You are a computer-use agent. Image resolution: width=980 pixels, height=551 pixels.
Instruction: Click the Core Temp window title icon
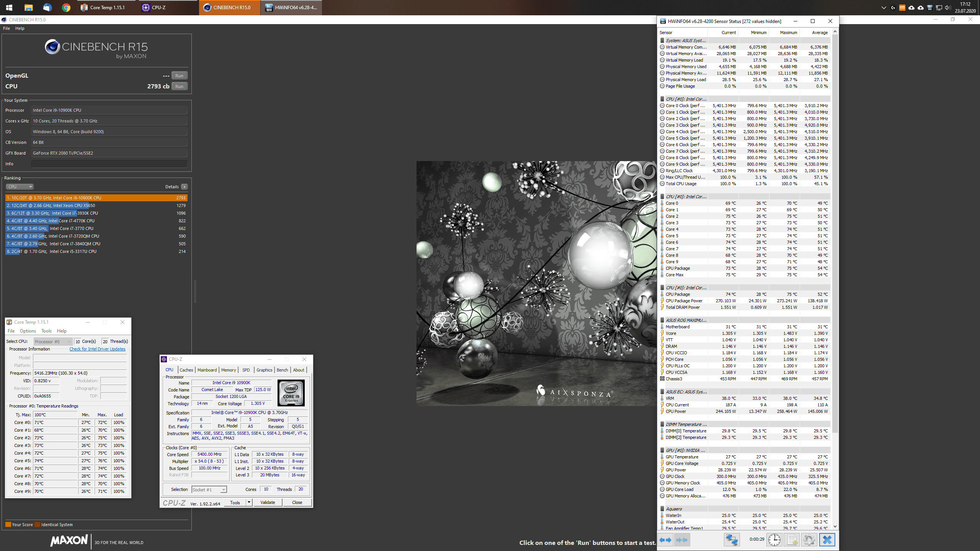coord(9,322)
